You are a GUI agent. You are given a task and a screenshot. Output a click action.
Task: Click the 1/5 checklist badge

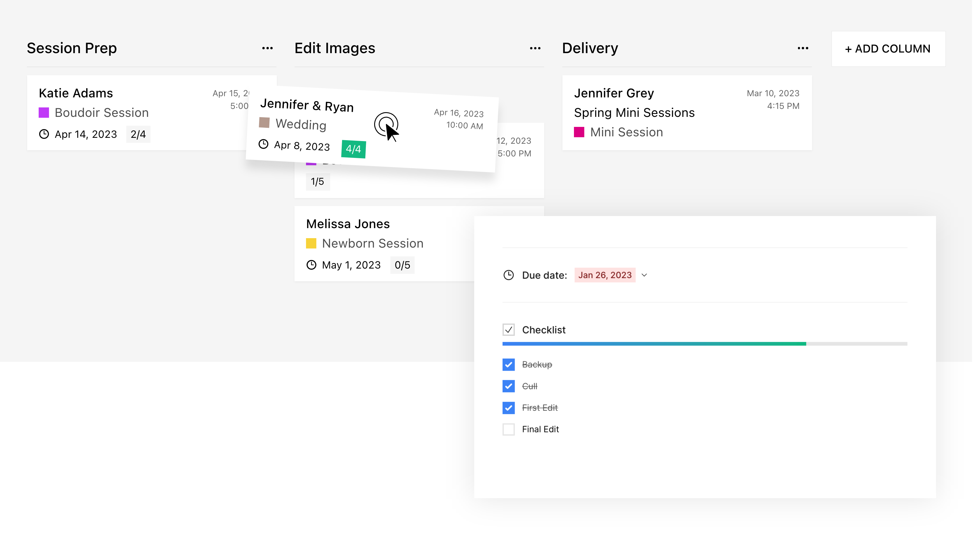point(320,183)
